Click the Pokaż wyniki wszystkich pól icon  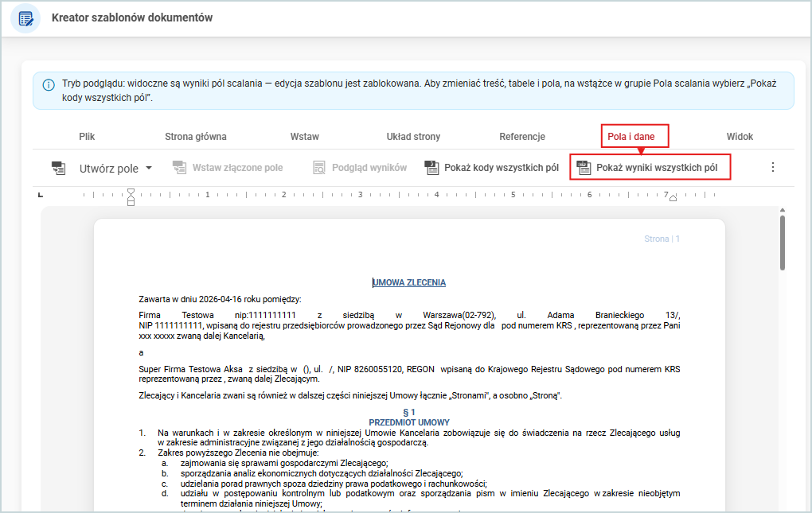coord(584,168)
